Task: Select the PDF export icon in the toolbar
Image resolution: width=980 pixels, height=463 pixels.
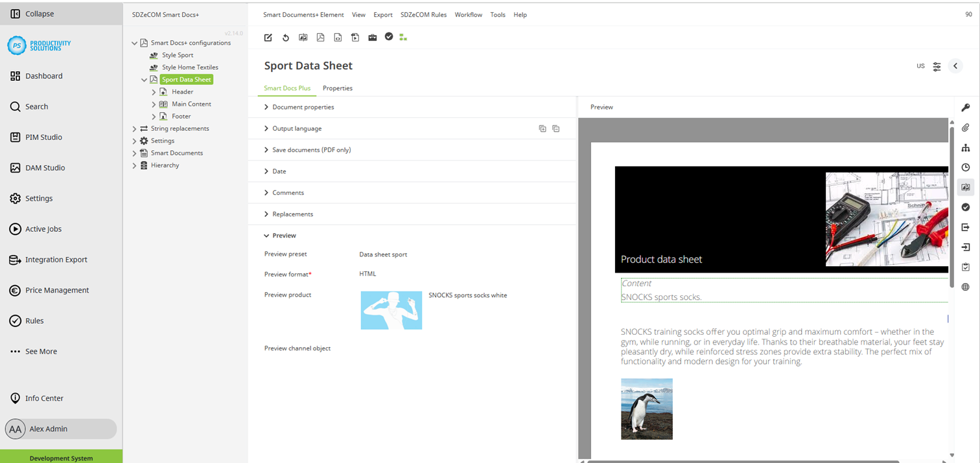Action: (x=320, y=37)
